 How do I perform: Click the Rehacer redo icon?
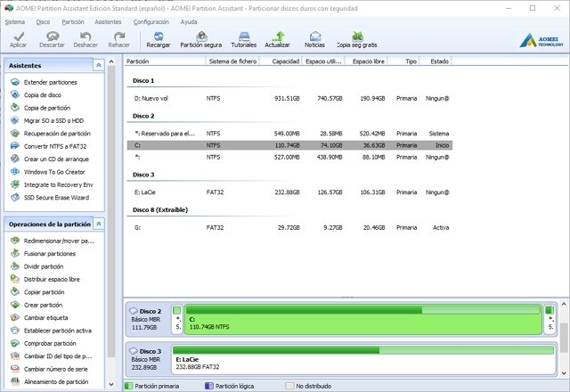[x=118, y=40]
